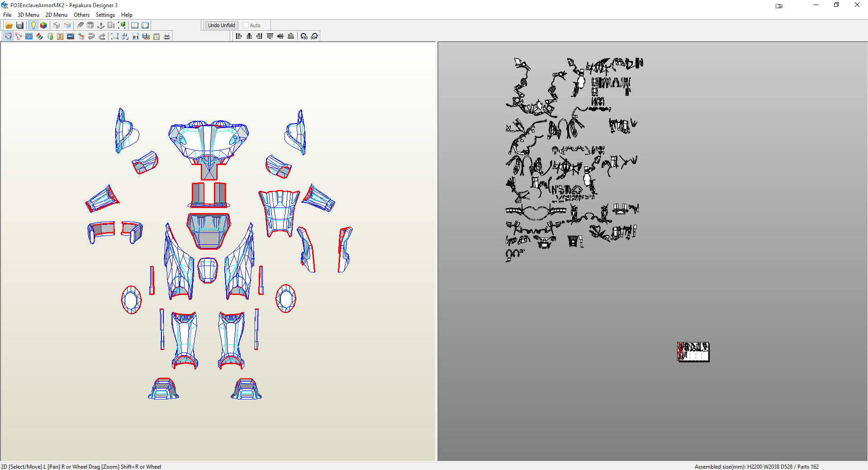Center selected parts vertically

pyautogui.click(x=280, y=36)
